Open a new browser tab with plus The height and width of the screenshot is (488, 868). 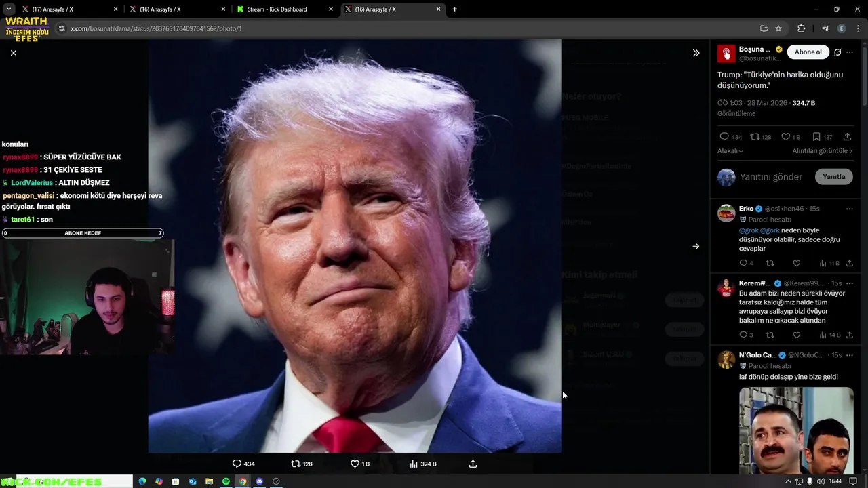454,9
